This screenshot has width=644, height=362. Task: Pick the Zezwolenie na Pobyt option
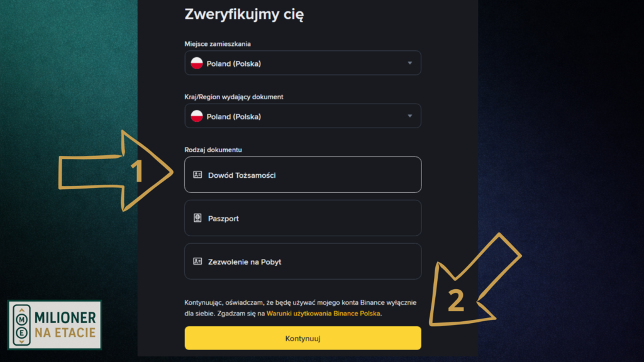pos(303,261)
